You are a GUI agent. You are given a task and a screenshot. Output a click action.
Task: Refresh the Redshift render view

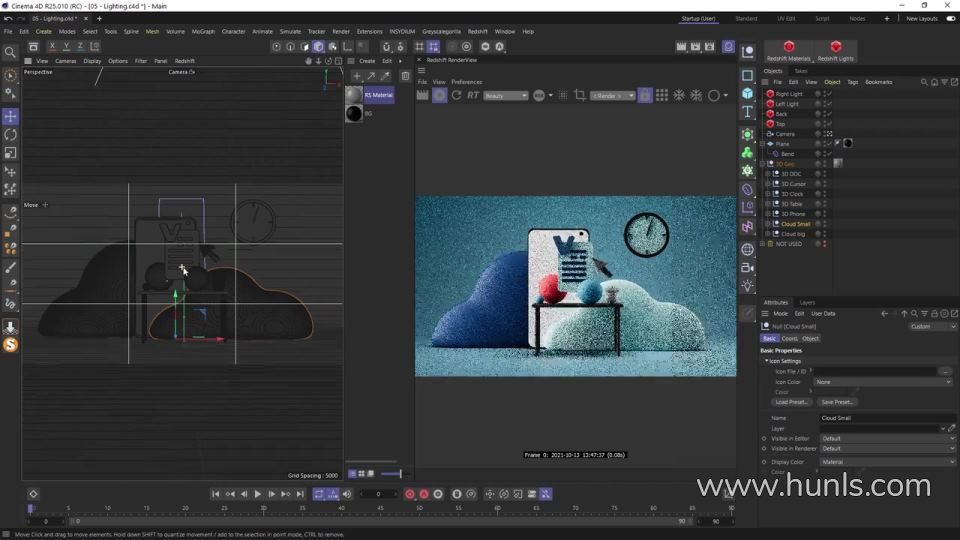pyautogui.click(x=456, y=96)
